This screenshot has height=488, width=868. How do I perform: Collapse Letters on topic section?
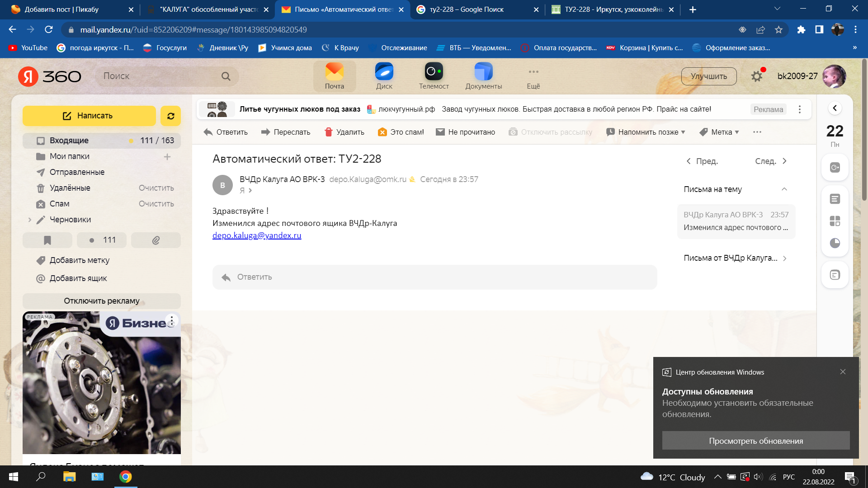(784, 189)
